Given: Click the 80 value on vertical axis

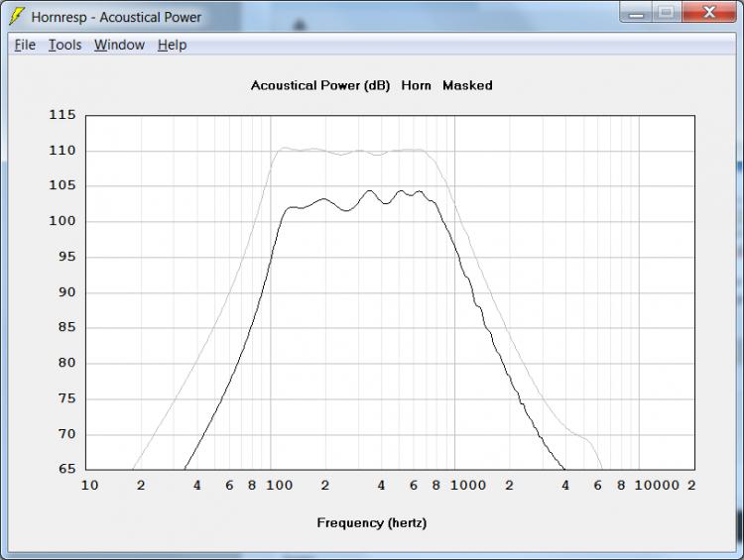Looking at the screenshot, I should (66, 363).
